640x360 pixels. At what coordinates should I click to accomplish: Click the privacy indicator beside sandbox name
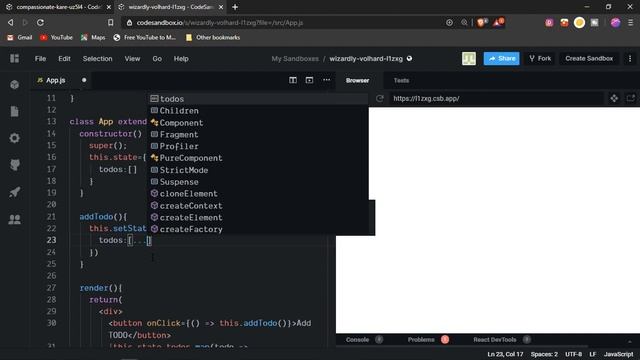pos(409,58)
